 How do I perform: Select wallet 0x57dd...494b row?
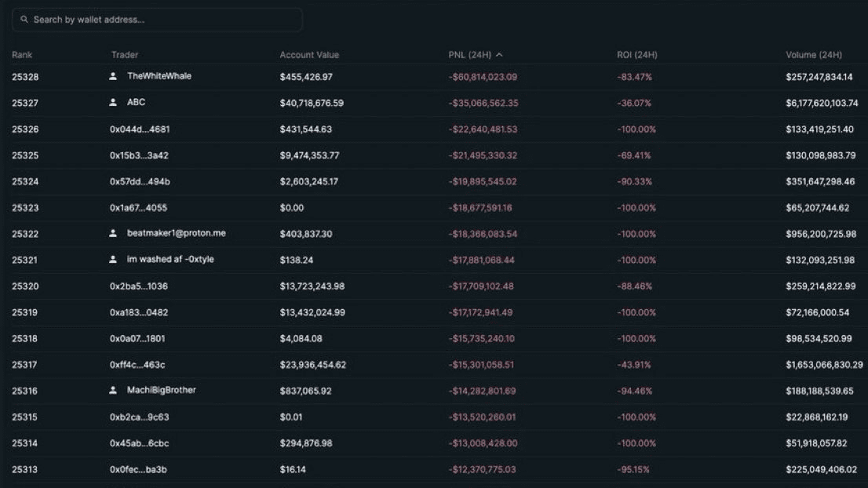[x=140, y=182]
